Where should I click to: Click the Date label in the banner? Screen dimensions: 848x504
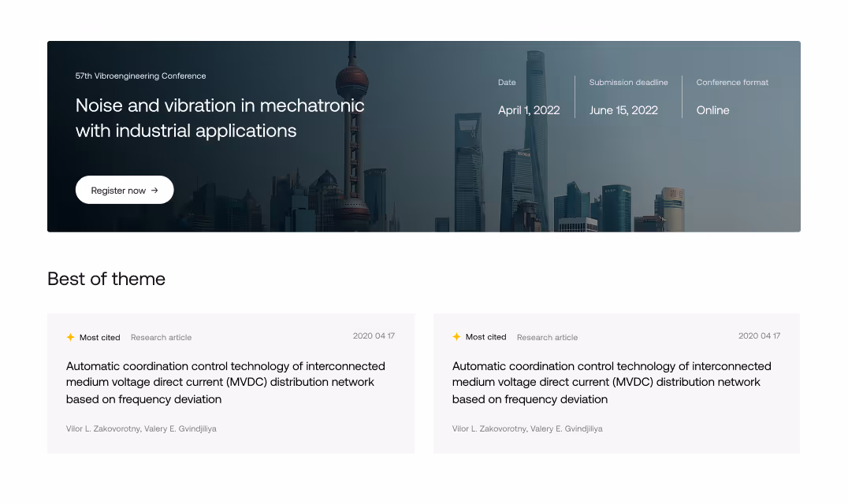[507, 83]
